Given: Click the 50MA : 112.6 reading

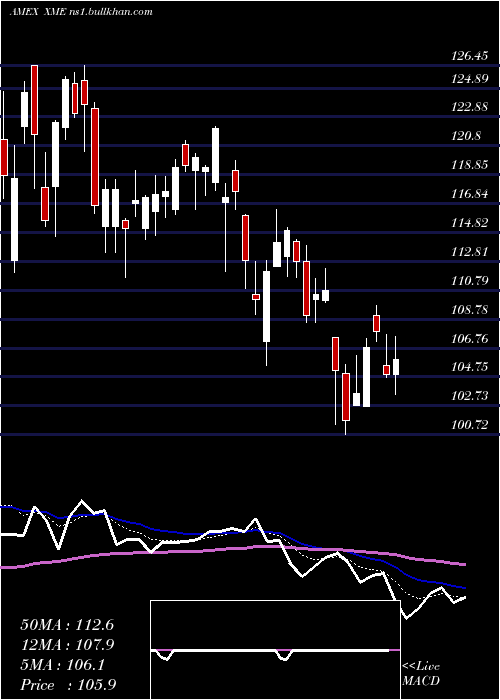Looking at the screenshot, I should click(67, 625).
